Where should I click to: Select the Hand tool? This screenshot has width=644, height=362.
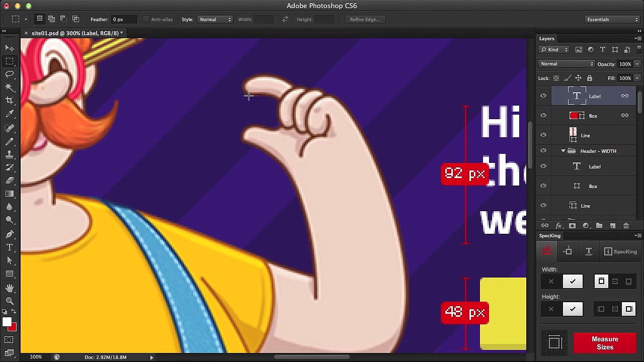[10, 288]
